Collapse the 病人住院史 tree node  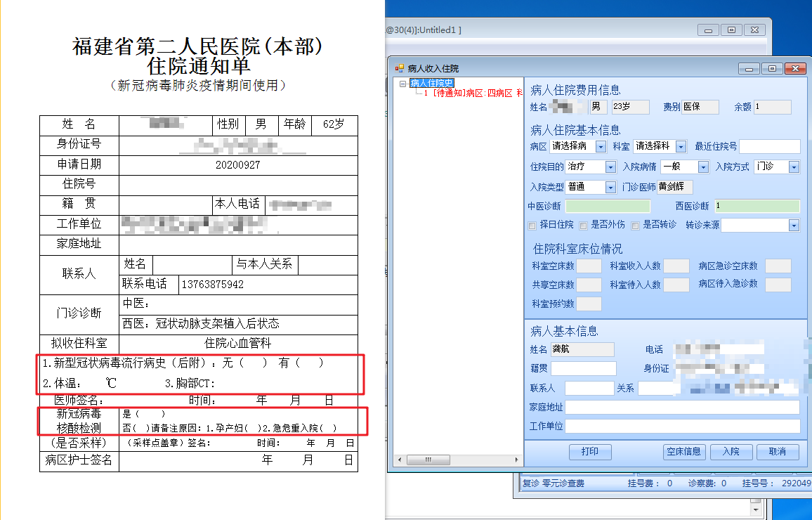(403, 84)
